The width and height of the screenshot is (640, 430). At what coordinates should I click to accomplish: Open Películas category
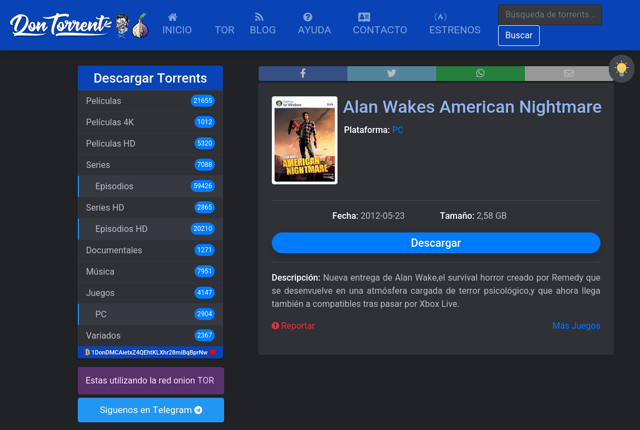coord(150,101)
